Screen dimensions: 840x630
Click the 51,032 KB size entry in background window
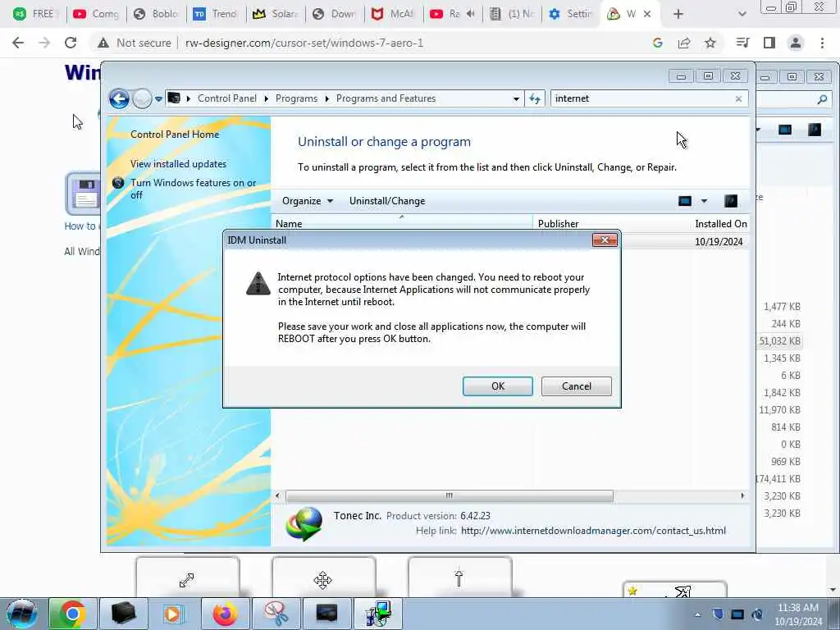(x=779, y=341)
